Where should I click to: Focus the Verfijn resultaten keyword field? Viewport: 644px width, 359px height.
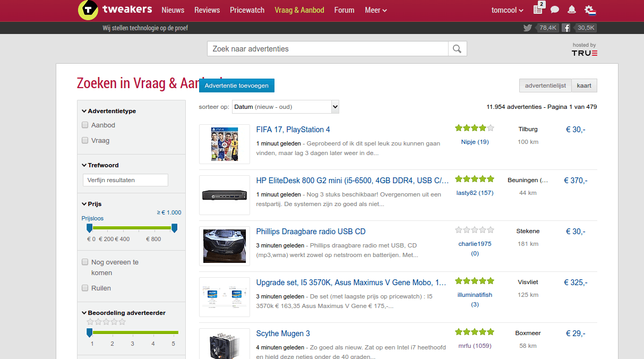click(x=125, y=180)
